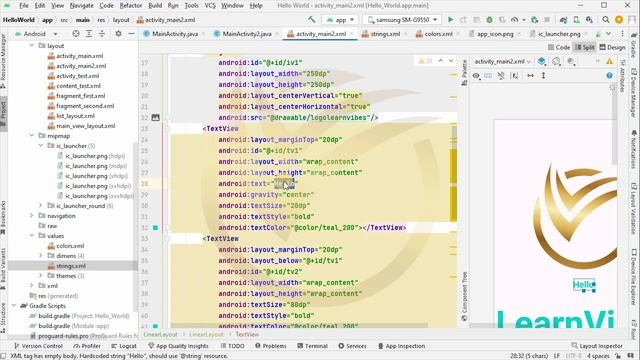The image size is (640, 360).
Task: Switch editor to Design view
Action: point(612,47)
